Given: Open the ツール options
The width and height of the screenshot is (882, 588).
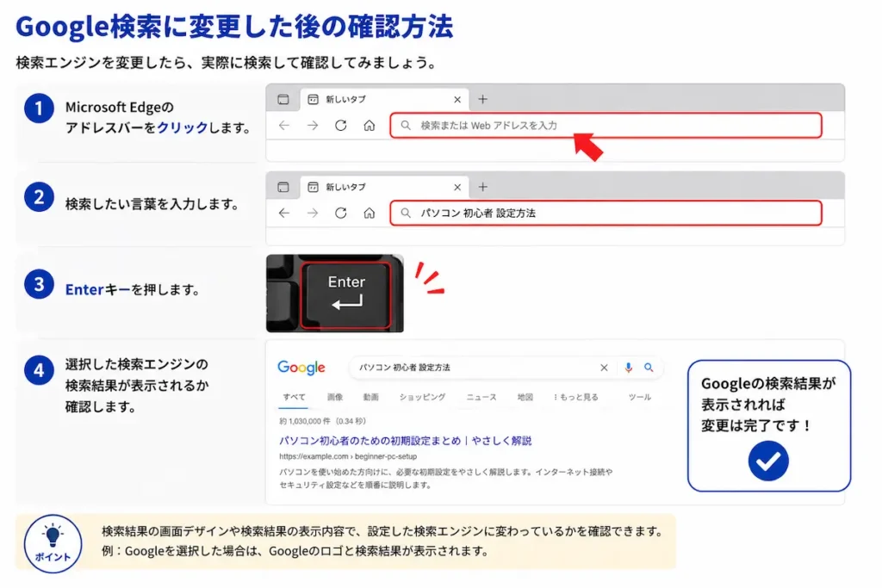Looking at the screenshot, I should tap(640, 397).
